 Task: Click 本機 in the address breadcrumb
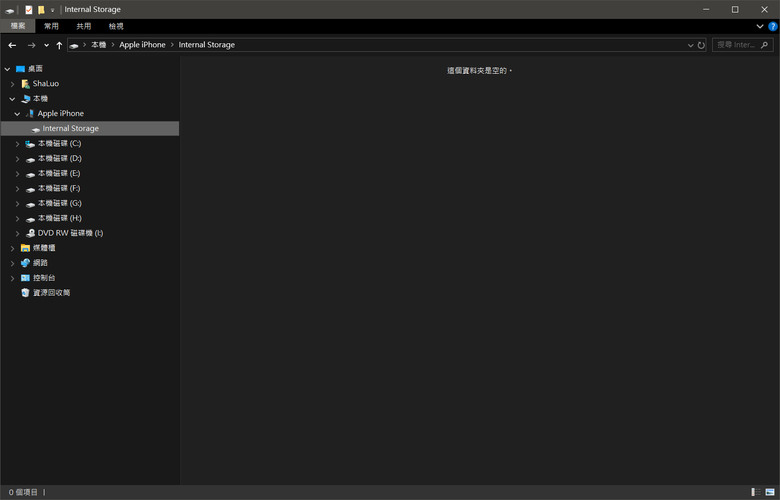click(x=98, y=45)
